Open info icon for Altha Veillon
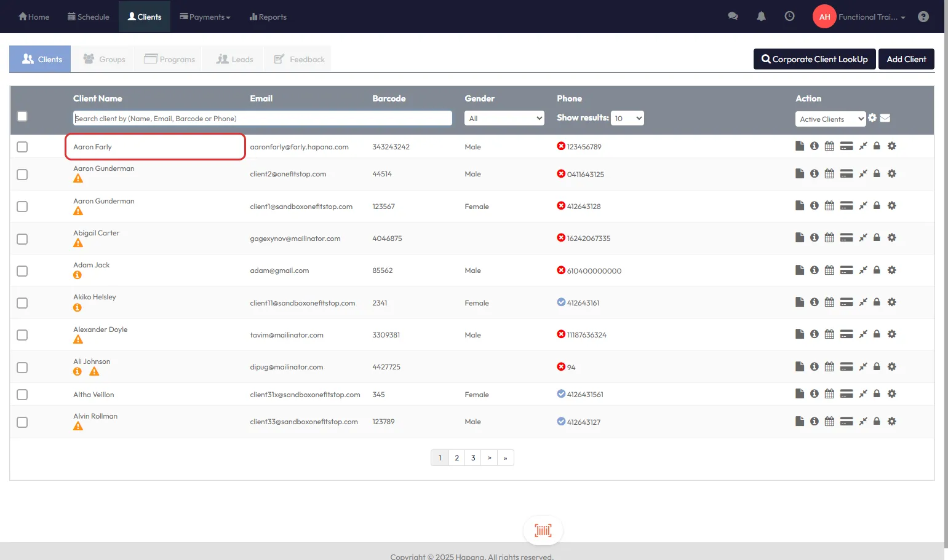Screen dimensions: 948x560 (814, 394)
